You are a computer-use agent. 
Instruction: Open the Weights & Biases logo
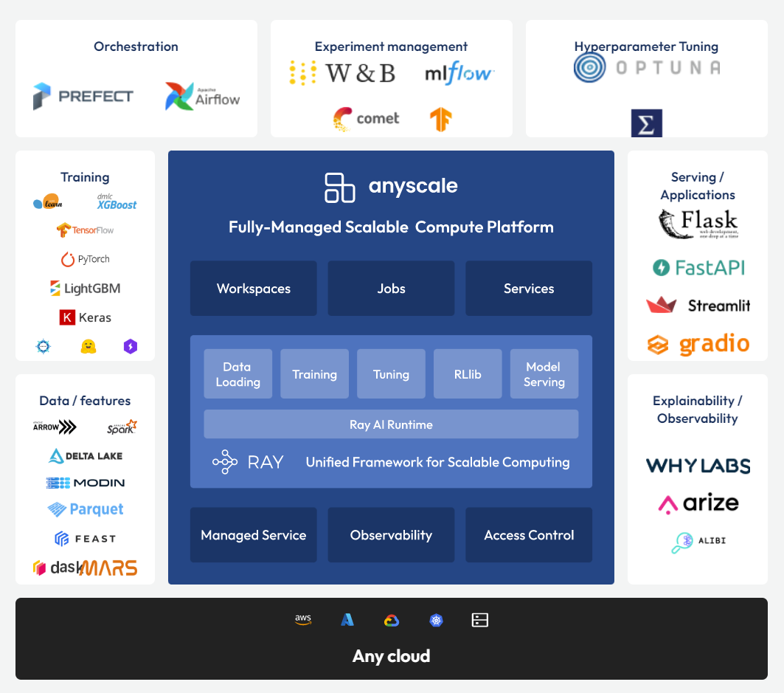pos(342,72)
